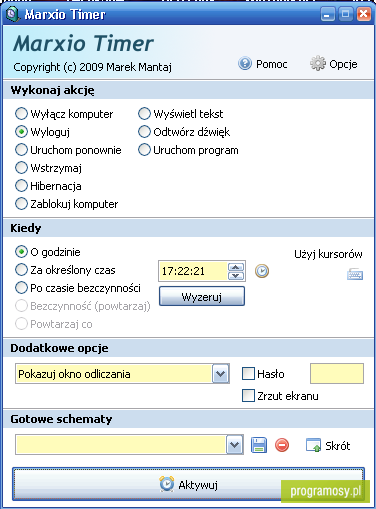
Task: Open Pomoc help icon
Action: [x=245, y=63]
